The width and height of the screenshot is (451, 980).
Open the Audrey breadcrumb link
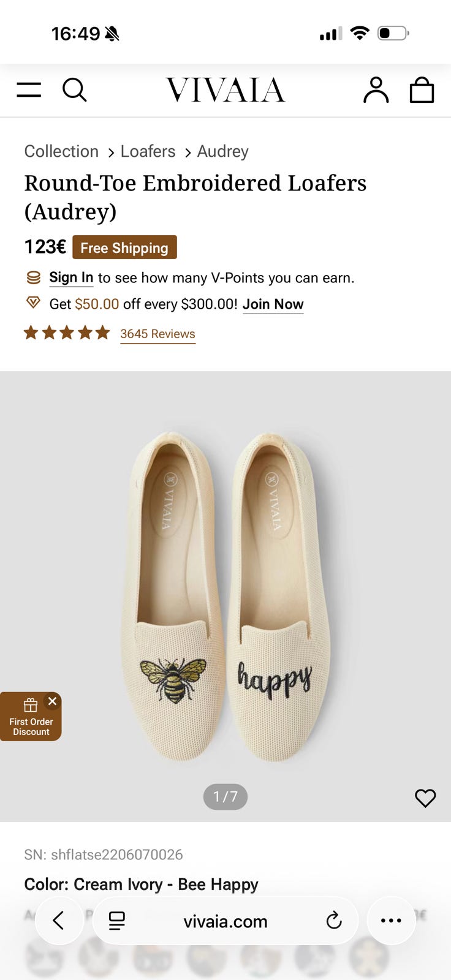[222, 151]
